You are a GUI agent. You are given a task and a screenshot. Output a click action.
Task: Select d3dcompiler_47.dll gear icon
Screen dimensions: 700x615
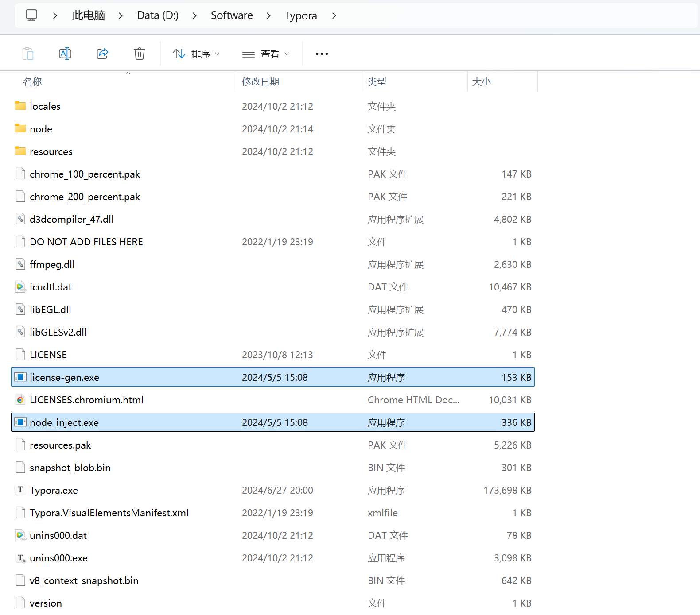point(20,219)
